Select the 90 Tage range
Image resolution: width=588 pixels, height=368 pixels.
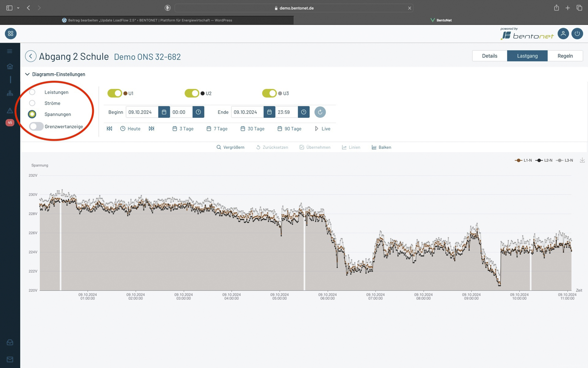pos(289,129)
